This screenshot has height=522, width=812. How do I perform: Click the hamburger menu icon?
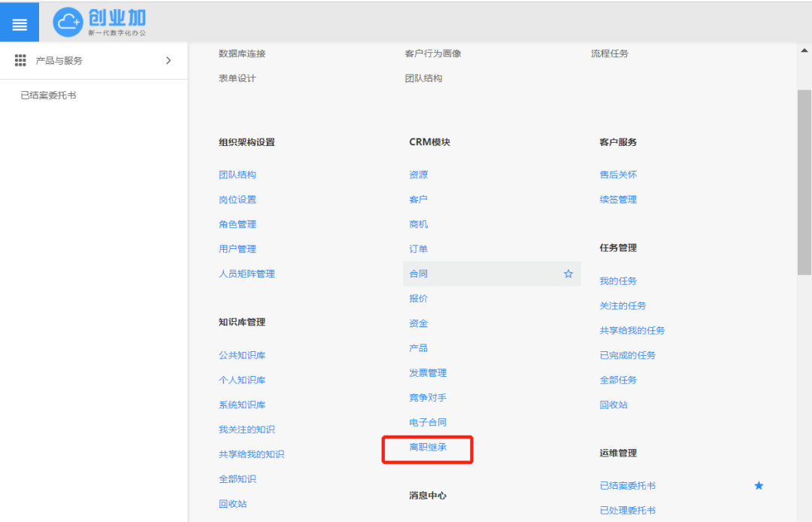pyautogui.click(x=20, y=23)
